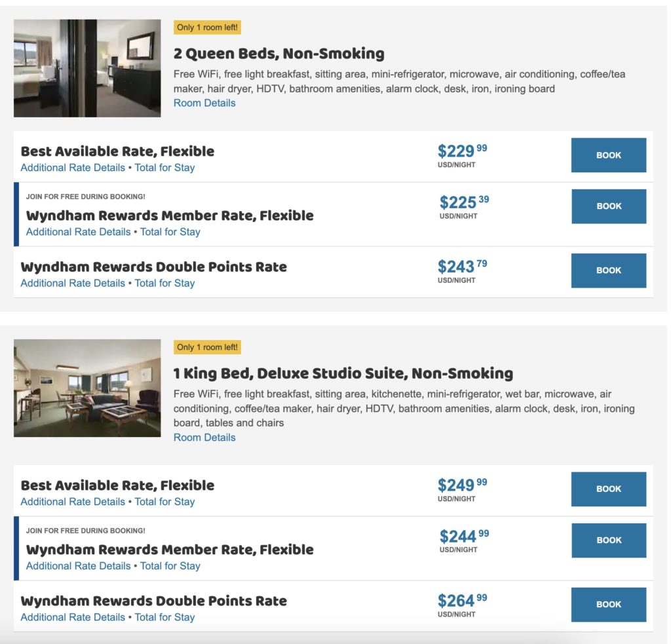This screenshot has height=644, width=671.
Task: Book 2 Queen Beds Member Rate at $225.39
Action: point(608,206)
